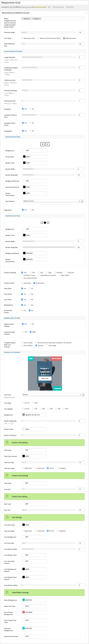Viewport: 89px width, 644px height.
Task: Expand Product Price Setting section
Action: click(44, 476)
